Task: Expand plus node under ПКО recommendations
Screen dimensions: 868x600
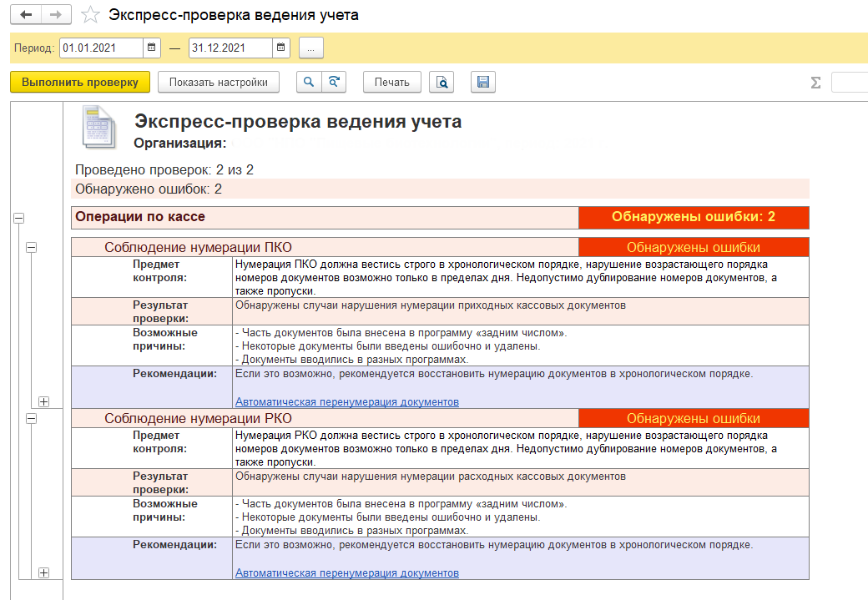Action: point(44,401)
